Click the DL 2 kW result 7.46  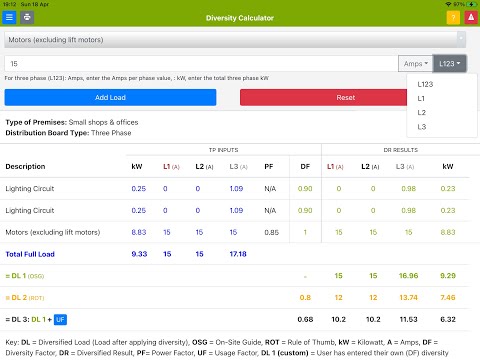tap(448, 297)
